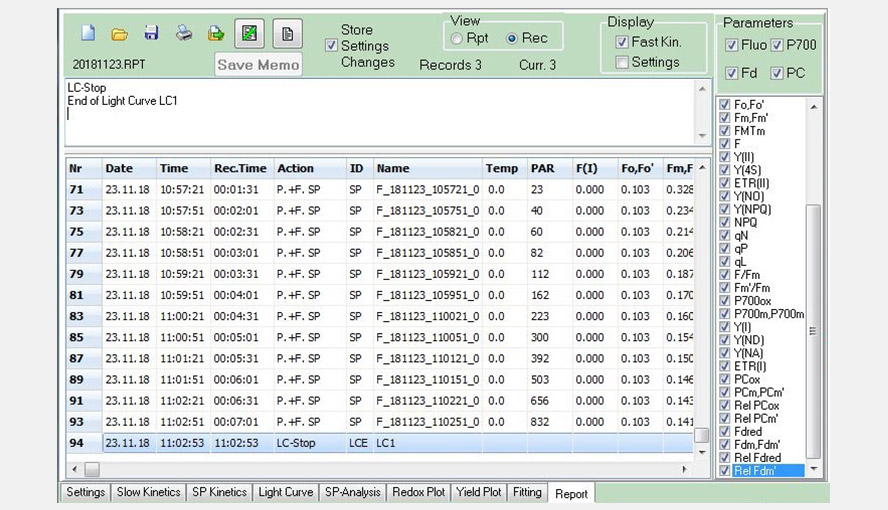Click table vertical scrollbar down arrow
Viewport: 888px width, 510px height.
click(702, 452)
